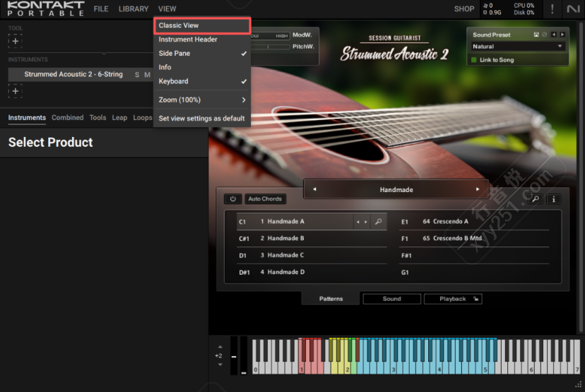Select pattern slot C1 Handmade A
The image size is (585, 392).
coord(295,222)
